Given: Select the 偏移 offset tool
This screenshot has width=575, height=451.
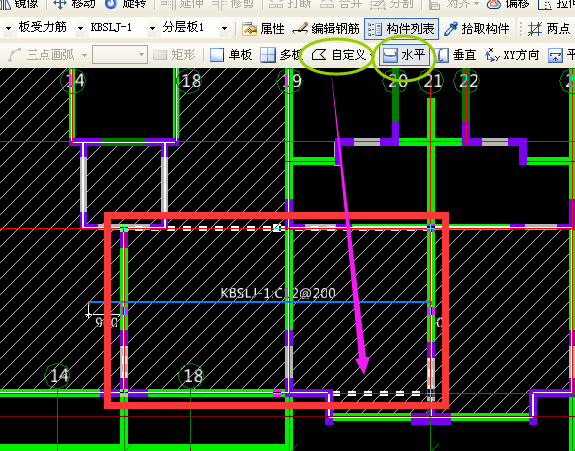Looking at the screenshot, I should tap(508, 4).
